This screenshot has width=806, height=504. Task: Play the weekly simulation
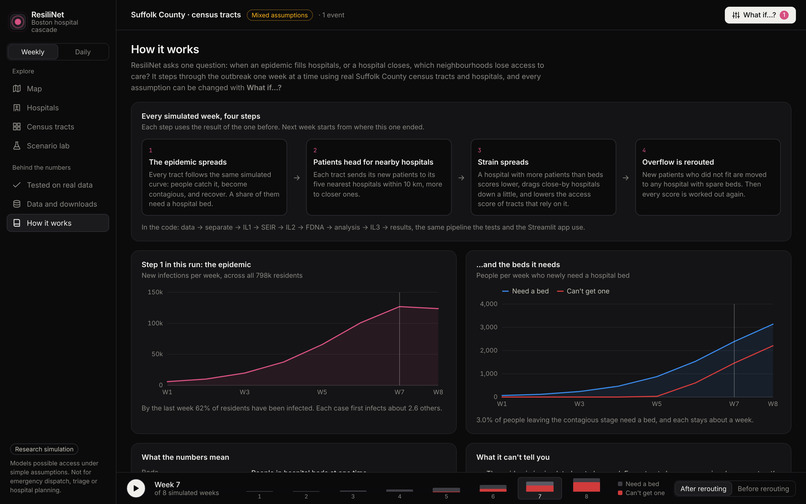tap(136, 488)
